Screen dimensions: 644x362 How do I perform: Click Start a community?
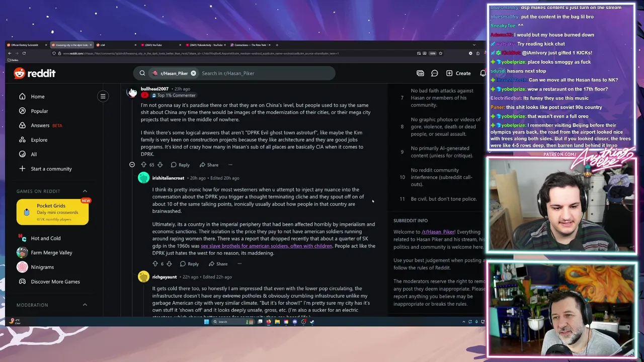[x=51, y=169]
